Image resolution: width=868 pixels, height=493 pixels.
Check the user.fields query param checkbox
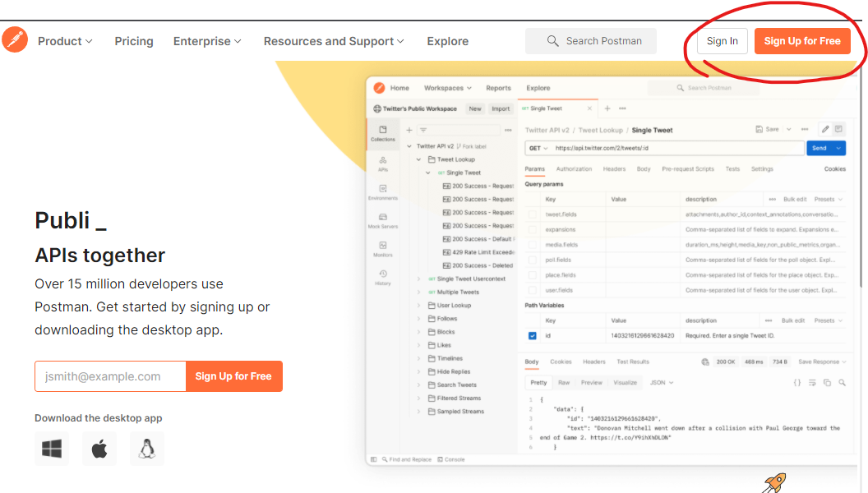[532, 290]
